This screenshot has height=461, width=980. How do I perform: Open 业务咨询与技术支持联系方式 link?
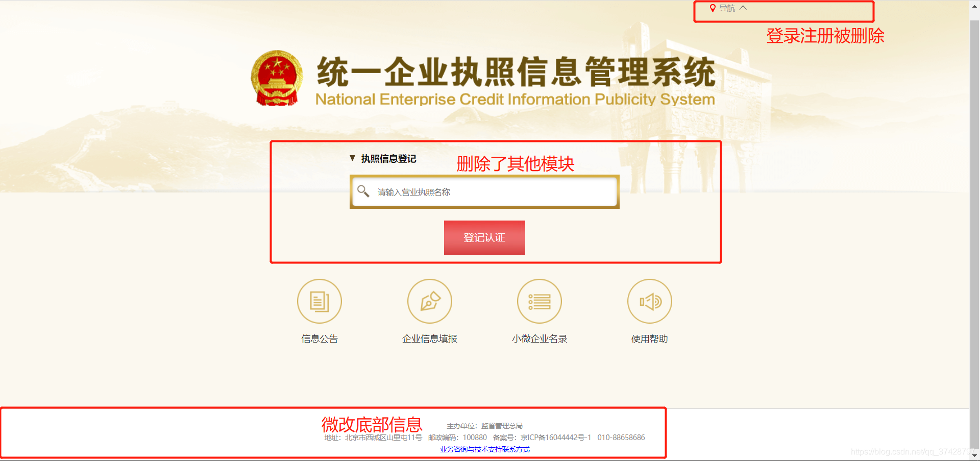[485, 449]
